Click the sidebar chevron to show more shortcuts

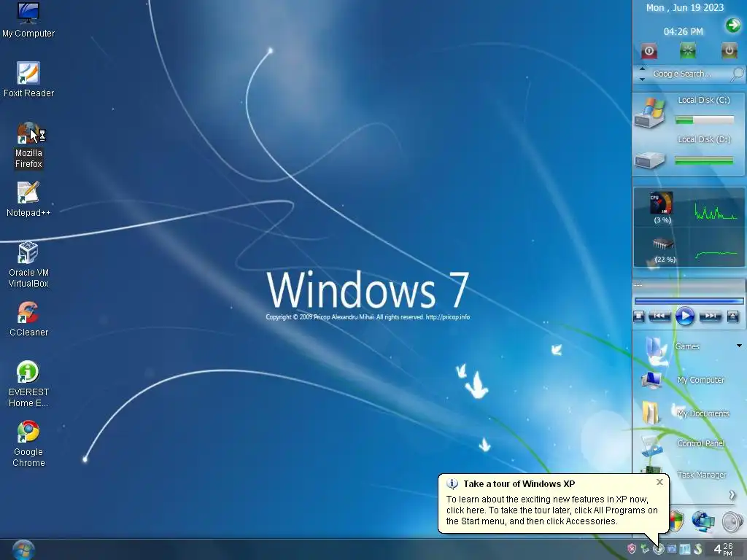(x=732, y=495)
